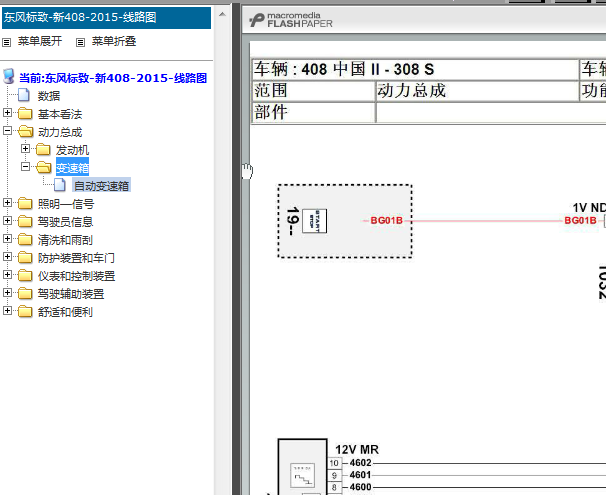The width and height of the screenshot is (606, 495).
Task: Expand the 照明—信号 folder
Action: click(x=7, y=202)
